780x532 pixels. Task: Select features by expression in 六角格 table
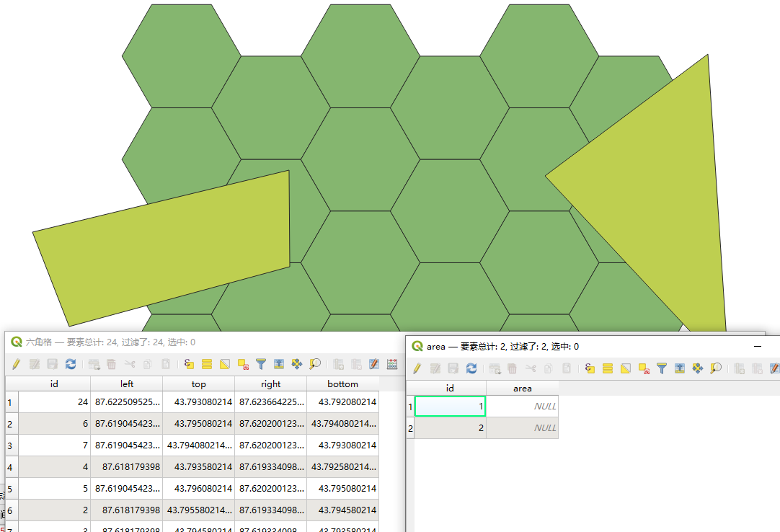pyautogui.click(x=190, y=365)
